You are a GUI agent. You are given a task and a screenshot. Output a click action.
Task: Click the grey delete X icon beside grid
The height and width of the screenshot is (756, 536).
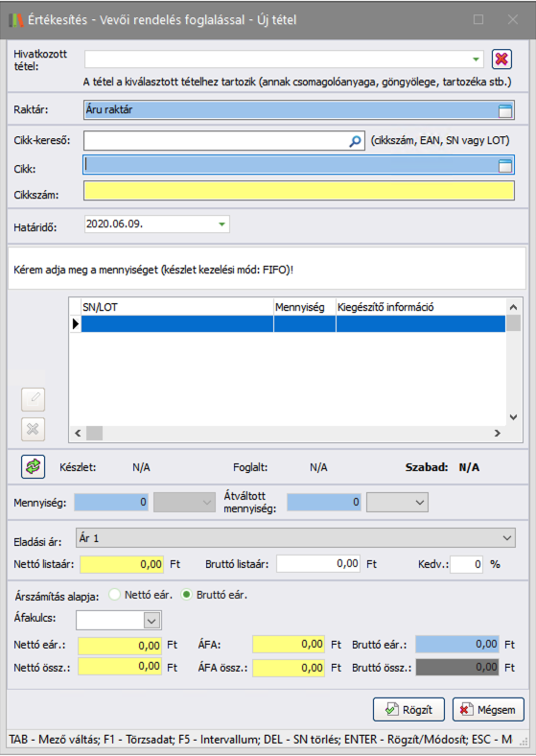(x=34, y=429)
